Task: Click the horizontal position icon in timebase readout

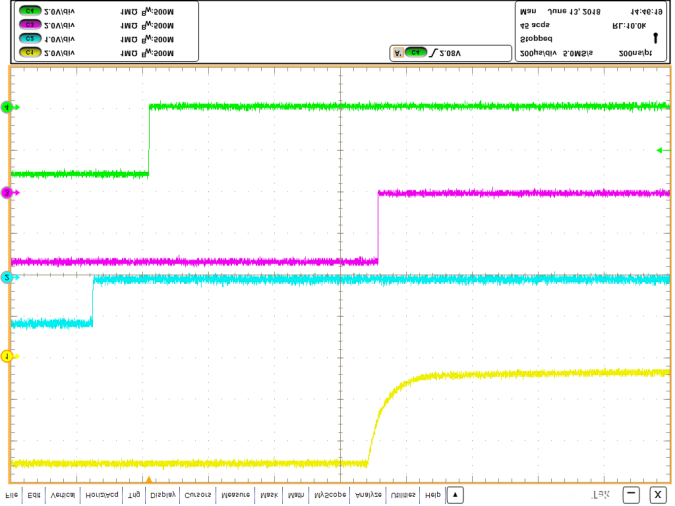Action: [656, 38]
